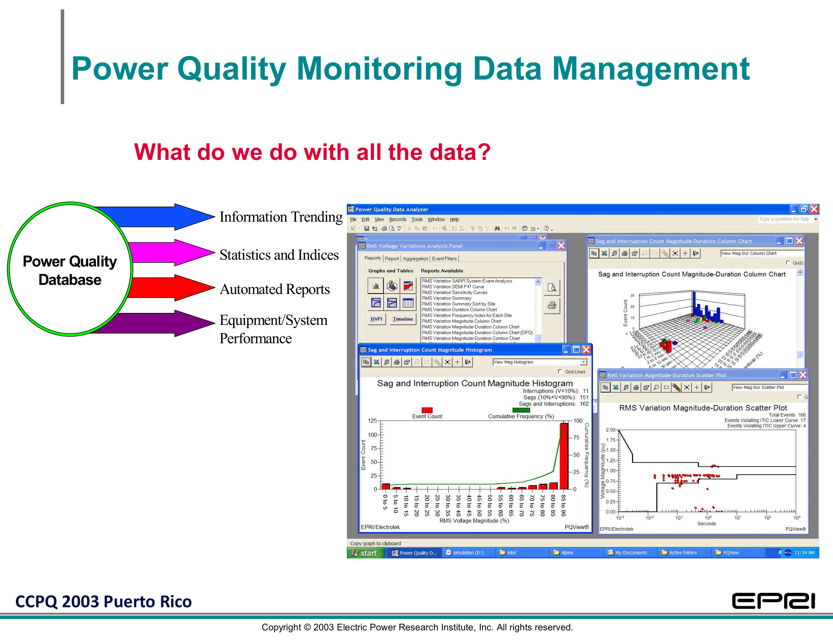Click the 3D column chart button
This screenshot has height=644, width=833.
[x=392, y=286]
